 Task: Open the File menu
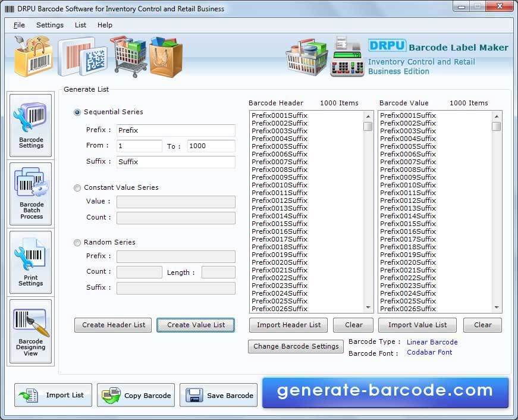(19, 25)
